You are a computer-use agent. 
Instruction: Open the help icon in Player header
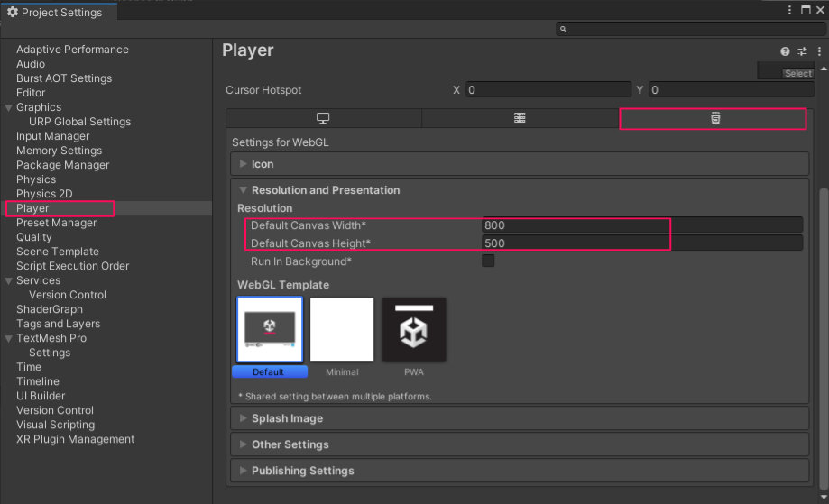point(785,51)
